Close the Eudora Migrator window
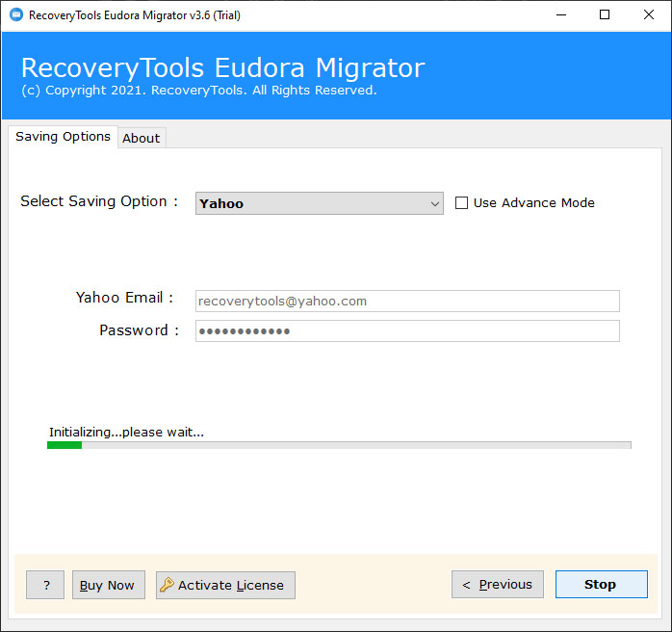Image resolution: width=672 pixels, height=632 pixels. click(x=649, y=15)
